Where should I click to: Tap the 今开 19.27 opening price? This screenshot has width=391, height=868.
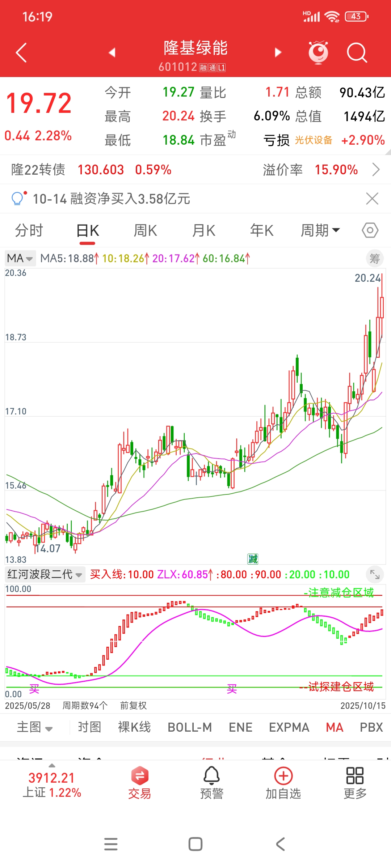150,92
